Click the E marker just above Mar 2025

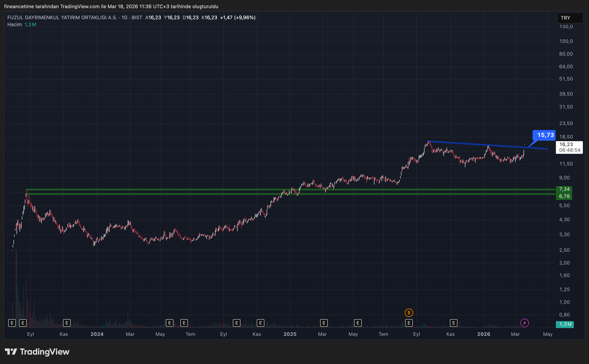point(324,323)
